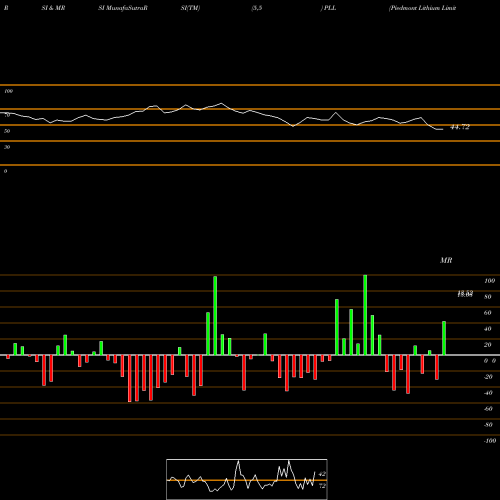Click the RSI axis label 100 on left
The width and height of the screenshot is (500, 500).
coord(8,91)
